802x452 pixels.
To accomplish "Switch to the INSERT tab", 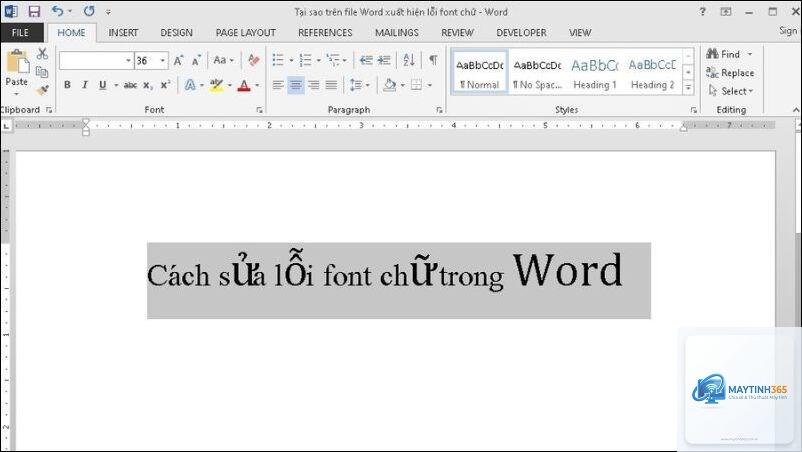I will coord(123,33).
